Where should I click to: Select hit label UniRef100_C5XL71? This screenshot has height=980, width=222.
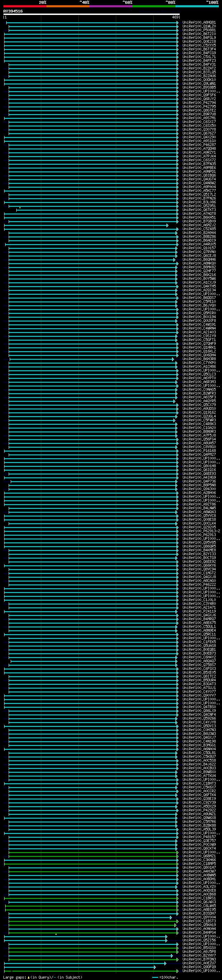[x=199, y=57]
